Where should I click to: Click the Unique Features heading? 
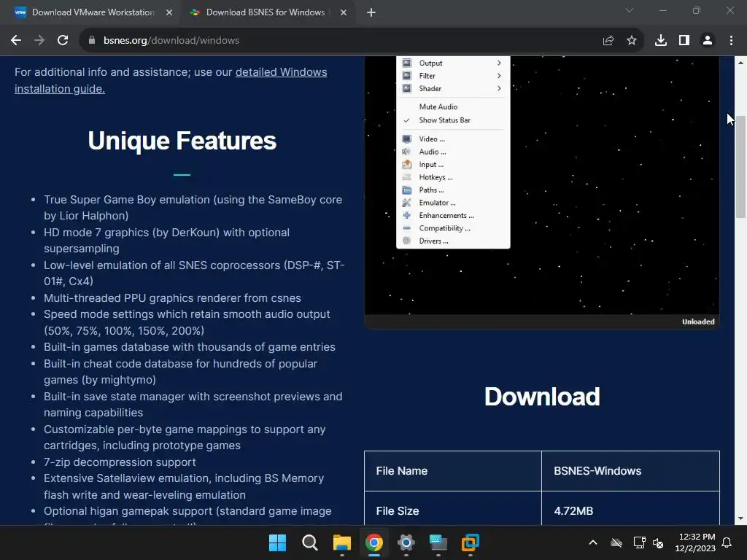point(182,141)
